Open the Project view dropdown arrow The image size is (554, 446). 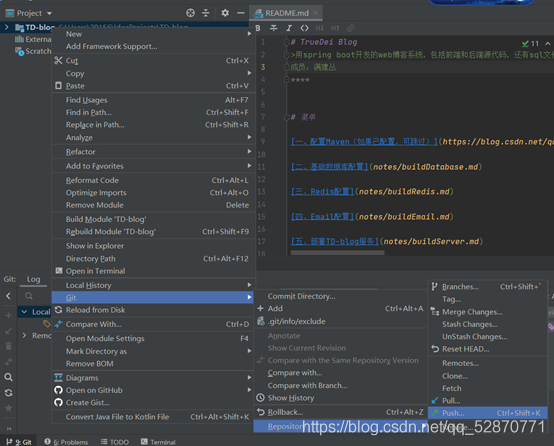tap(49, 13)
